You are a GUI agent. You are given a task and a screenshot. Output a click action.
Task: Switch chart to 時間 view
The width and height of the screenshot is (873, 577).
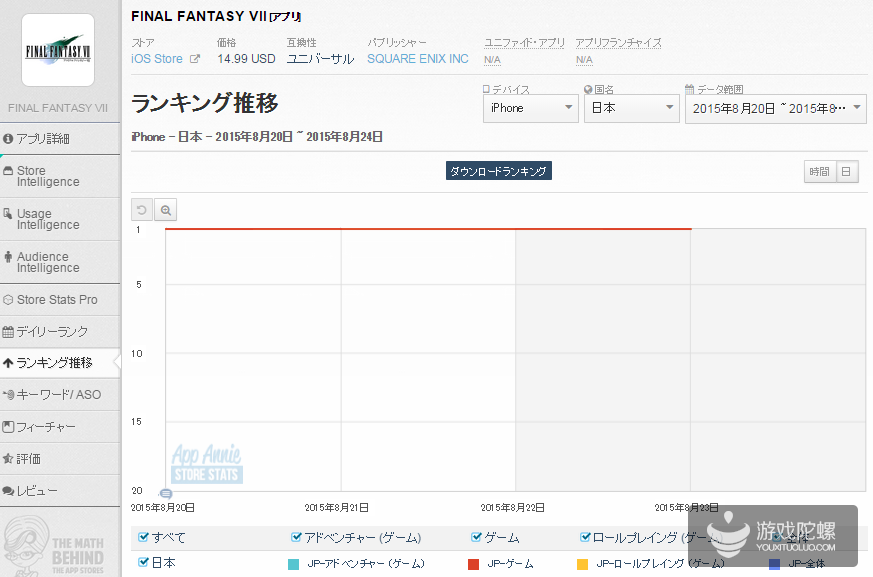819,172
